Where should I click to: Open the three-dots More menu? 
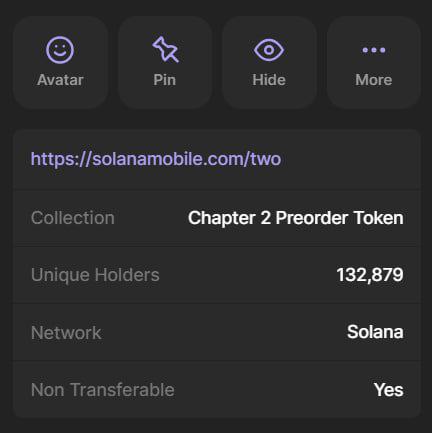374,50
